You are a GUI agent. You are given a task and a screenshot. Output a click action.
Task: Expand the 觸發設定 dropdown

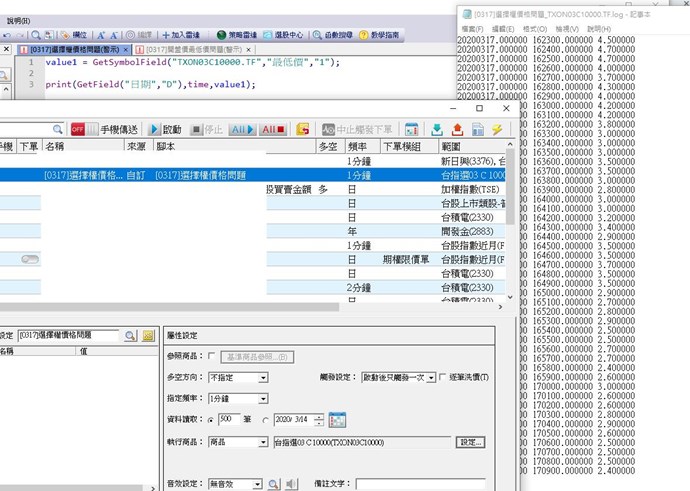[431, 378]
